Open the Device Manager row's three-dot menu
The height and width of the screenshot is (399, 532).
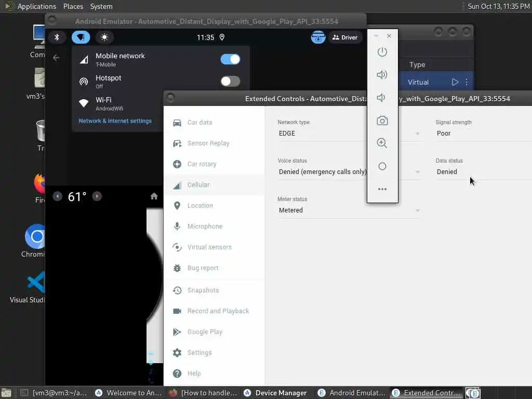[467, 82]
